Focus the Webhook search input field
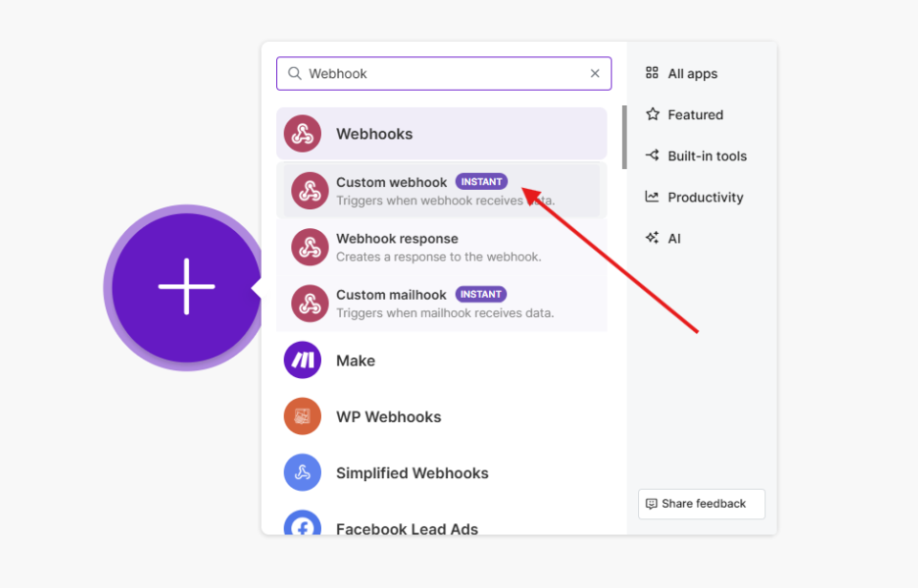The width and height of the screenshot is (918, 588). [444, 73]
